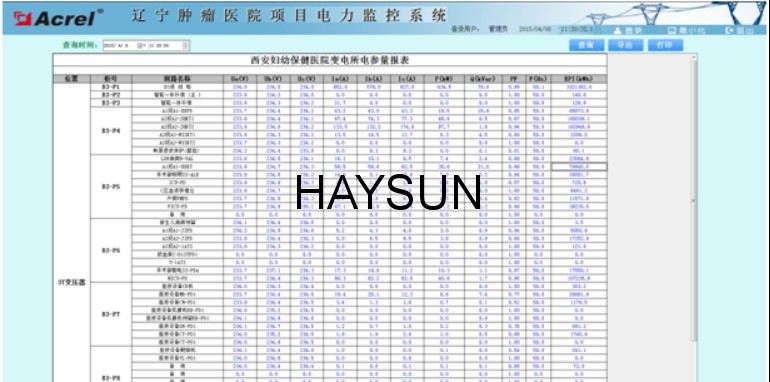Click the EPI(kWh) column header
The width and height of the screenshot is (770, 382).
pyautogui.click(x=579, y=79)
